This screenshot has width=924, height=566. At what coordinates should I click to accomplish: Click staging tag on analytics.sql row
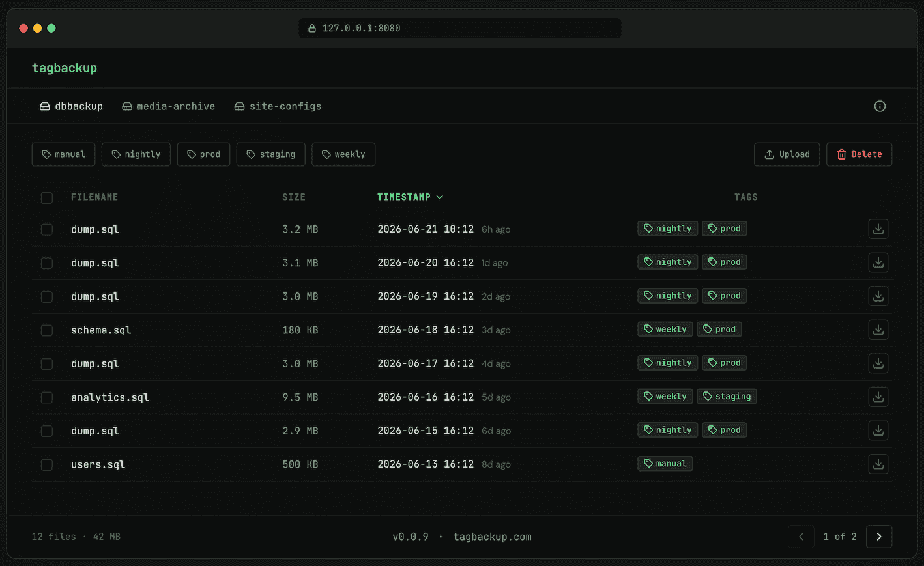(x=727, y=396)
